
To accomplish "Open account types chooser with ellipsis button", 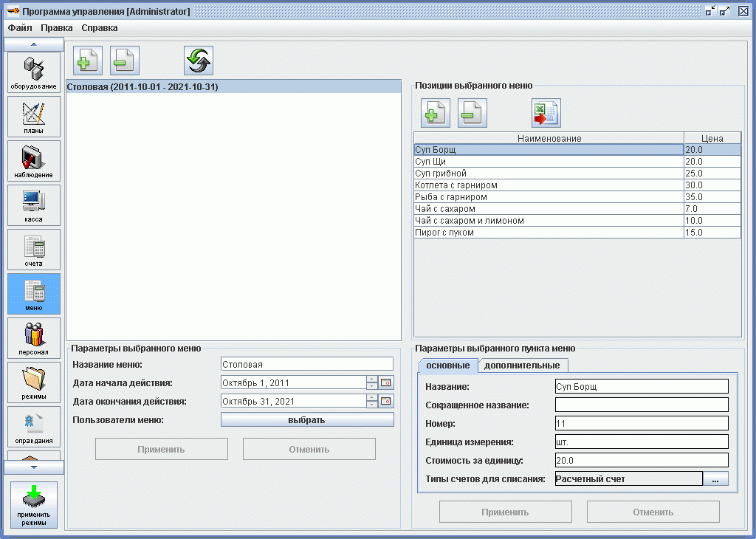I will coord(715,479).
